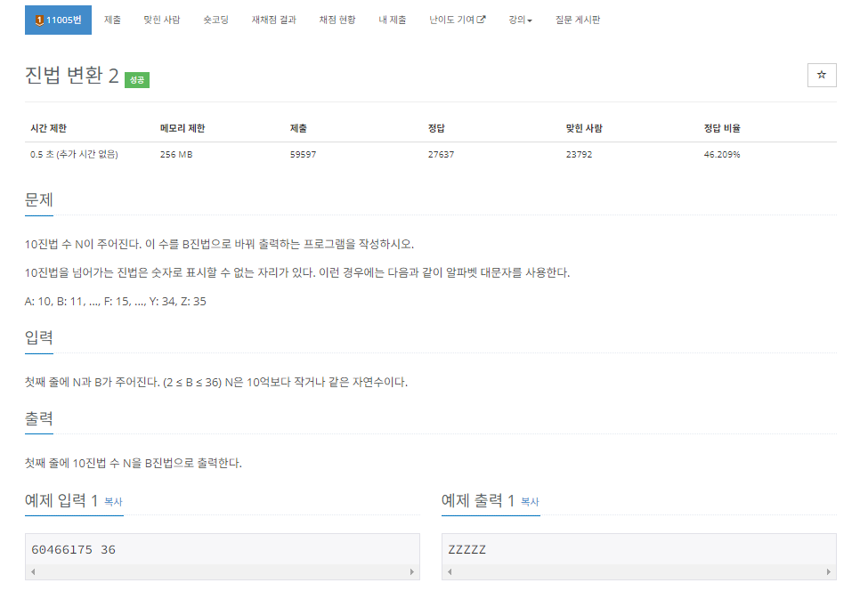Click the 59597 submissions value
Screen dimensions: 868x591
tap(303, 154)
